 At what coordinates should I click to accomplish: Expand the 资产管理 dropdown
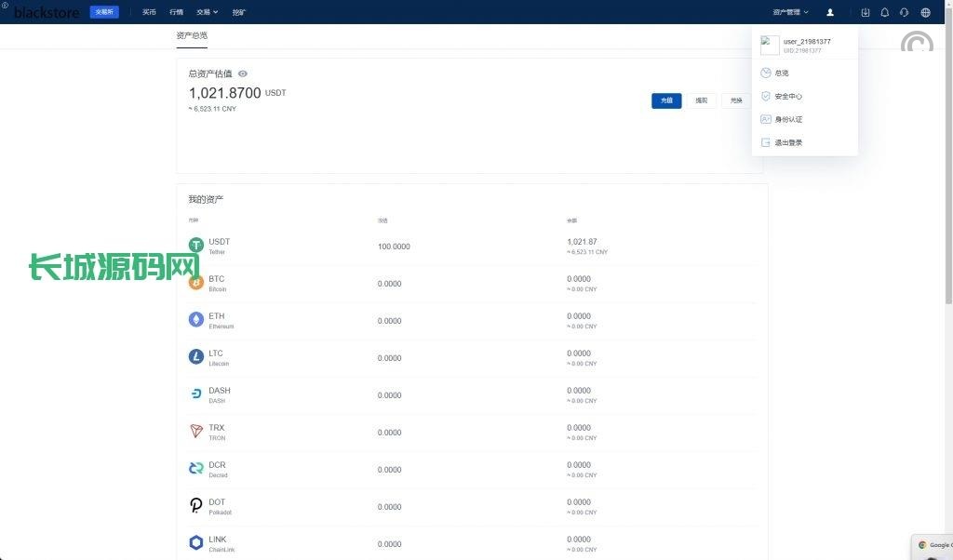790,12
